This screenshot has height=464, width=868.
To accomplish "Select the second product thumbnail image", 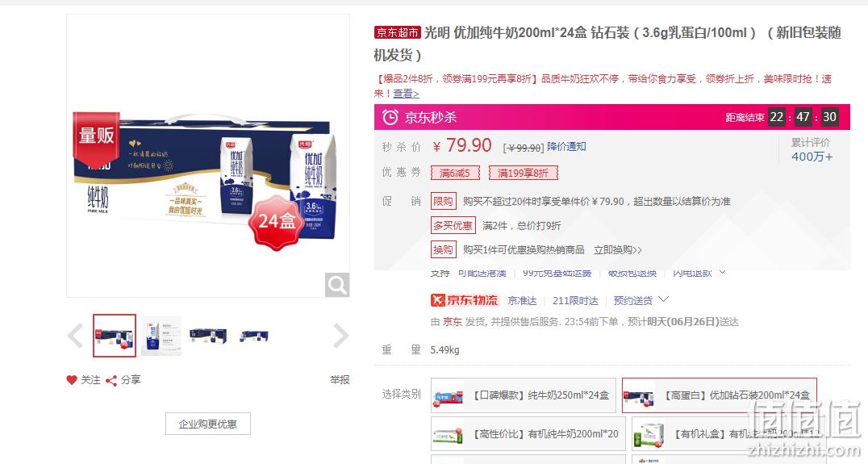I will (x=161, y=336).
